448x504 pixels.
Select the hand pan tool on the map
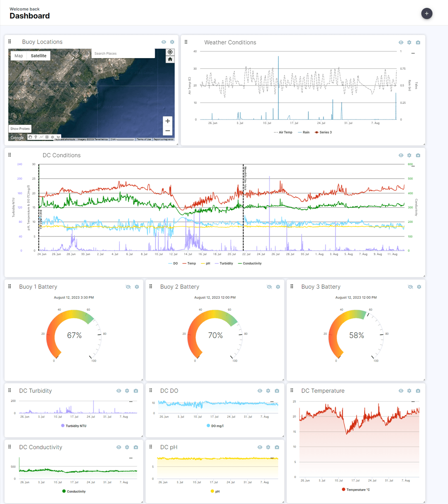[x=30, y=137]
